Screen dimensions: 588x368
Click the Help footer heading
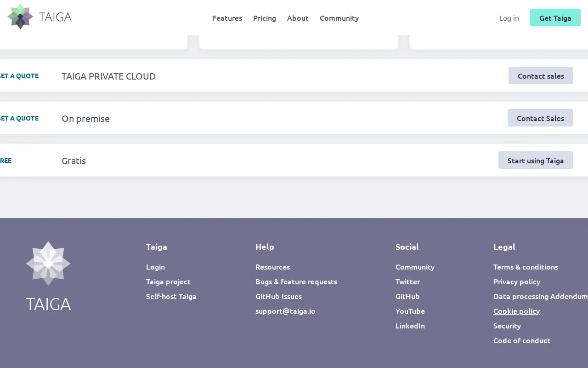tap(265, 247)
